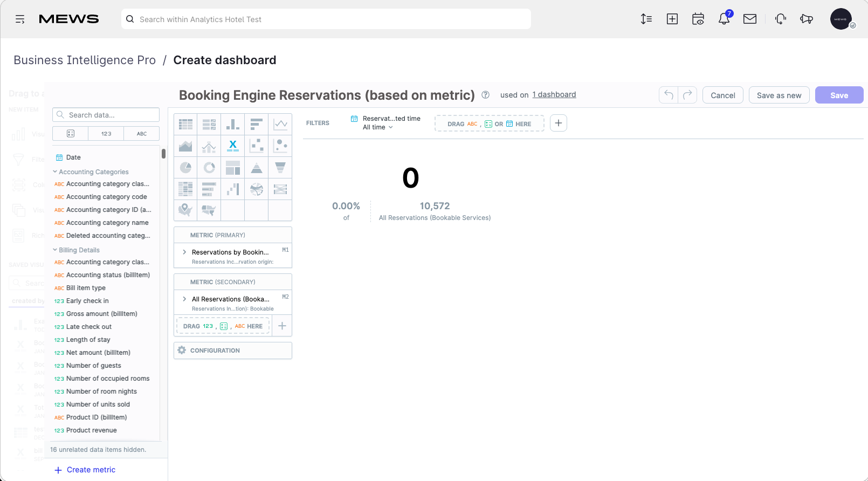Open the sort-lines icon in the top bar
Image resolution: width=868 pixels, height=481 pixels.
click(646, 19)
